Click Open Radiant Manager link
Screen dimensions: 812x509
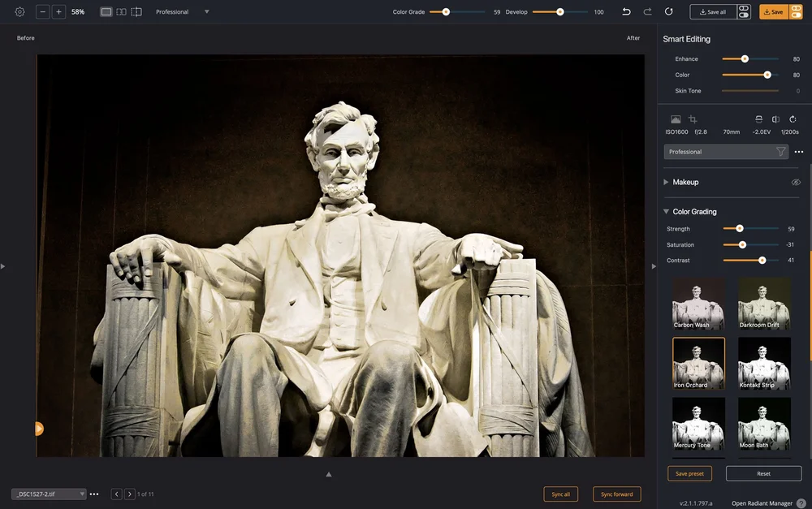[762, 503]
